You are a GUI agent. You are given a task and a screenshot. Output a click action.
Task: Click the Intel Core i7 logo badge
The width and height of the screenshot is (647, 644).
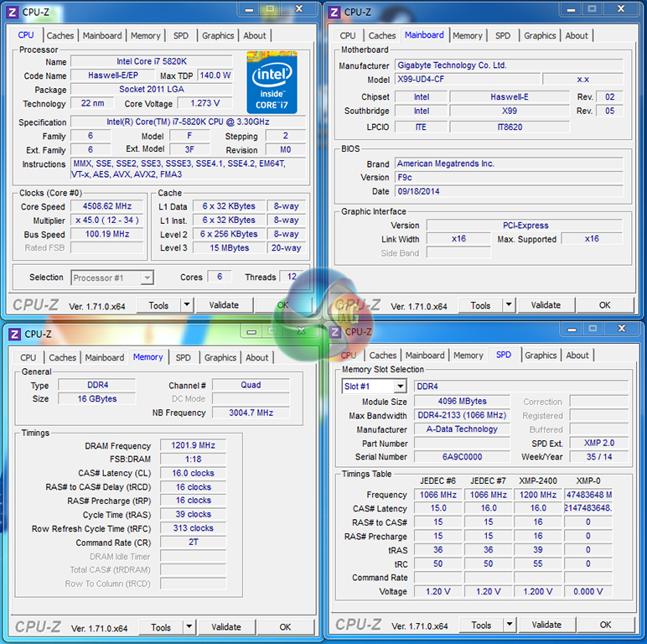272,82
